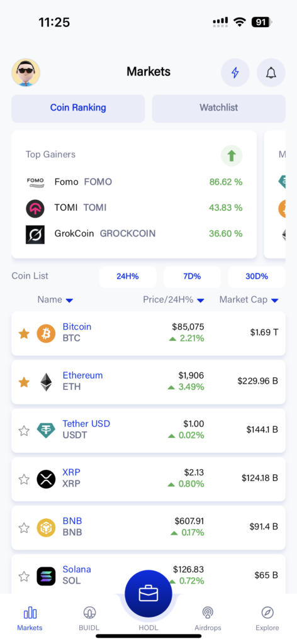Open notifications via the bell icon

271,73
